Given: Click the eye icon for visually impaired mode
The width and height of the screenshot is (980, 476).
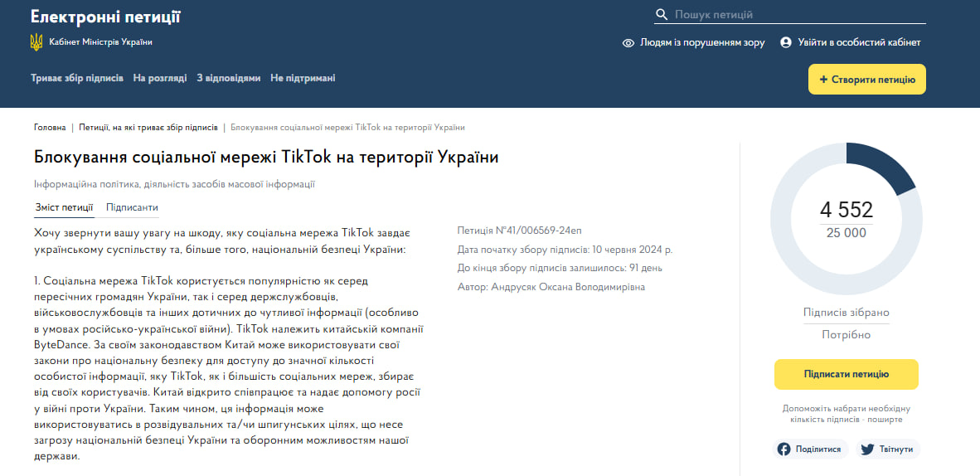Looking at the screenshot, I should (x=628, y=43).
